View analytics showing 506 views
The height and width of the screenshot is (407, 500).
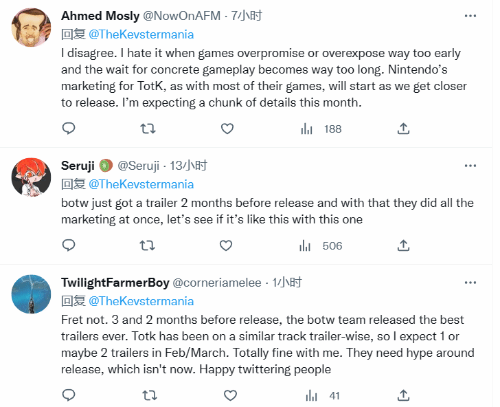[321, 246]
